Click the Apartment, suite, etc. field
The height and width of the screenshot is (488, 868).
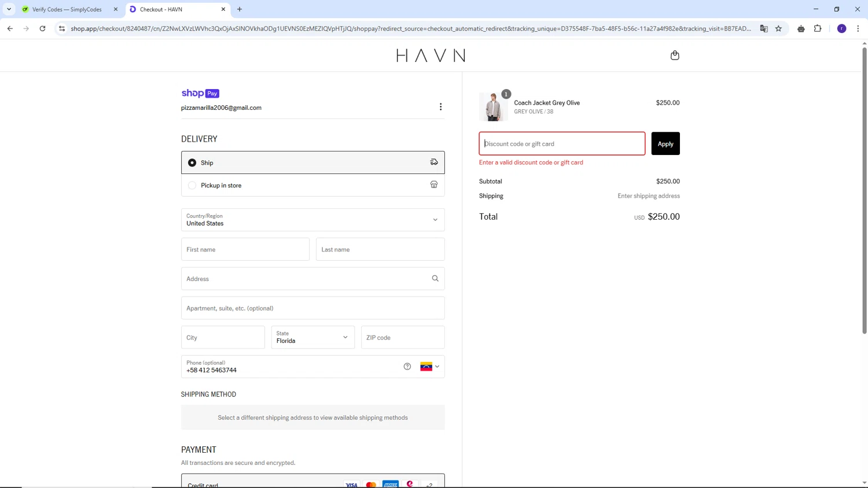[313, 308]
